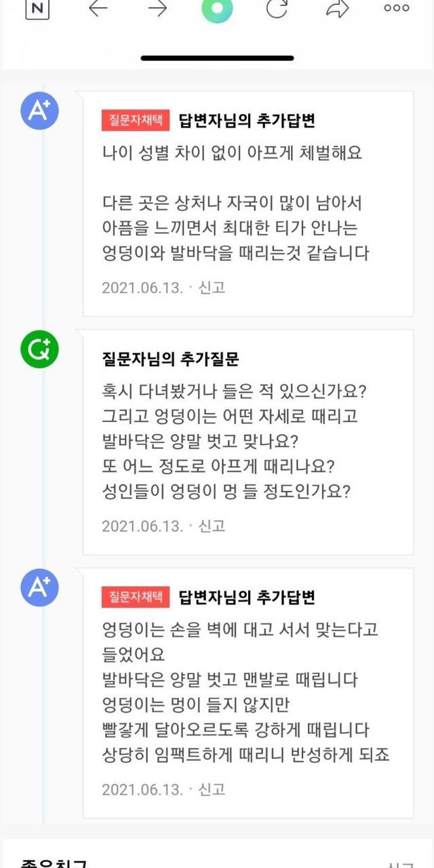This screenshot has height=868, width=434.
Task: Select the first 답변자님의 추가답변 heading
Action: click(247, 121)
